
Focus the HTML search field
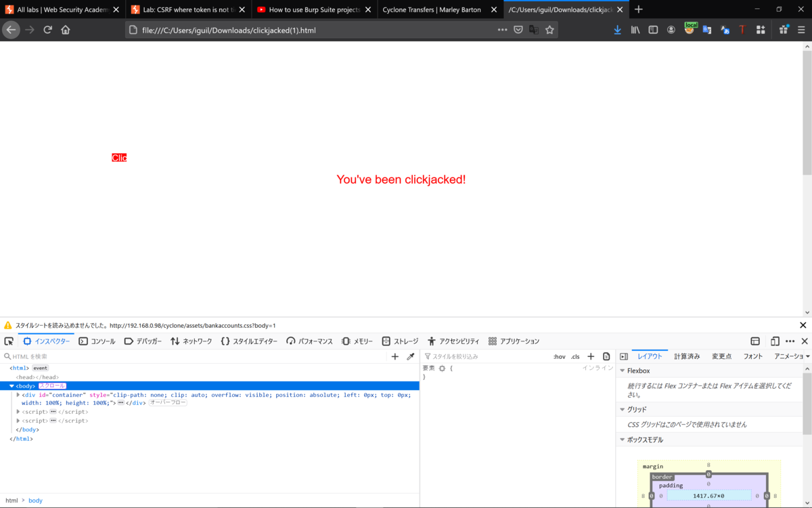[x=196, y=356]
